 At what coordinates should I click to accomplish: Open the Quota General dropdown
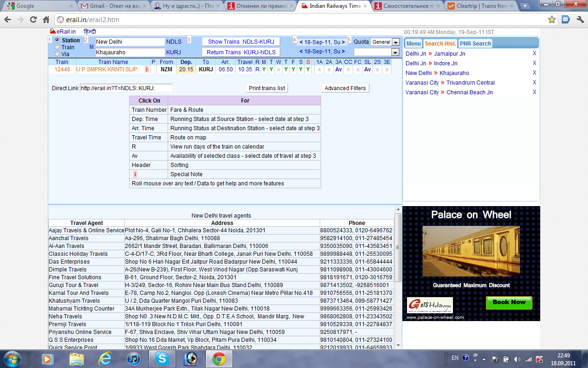[x=385, y=42]
